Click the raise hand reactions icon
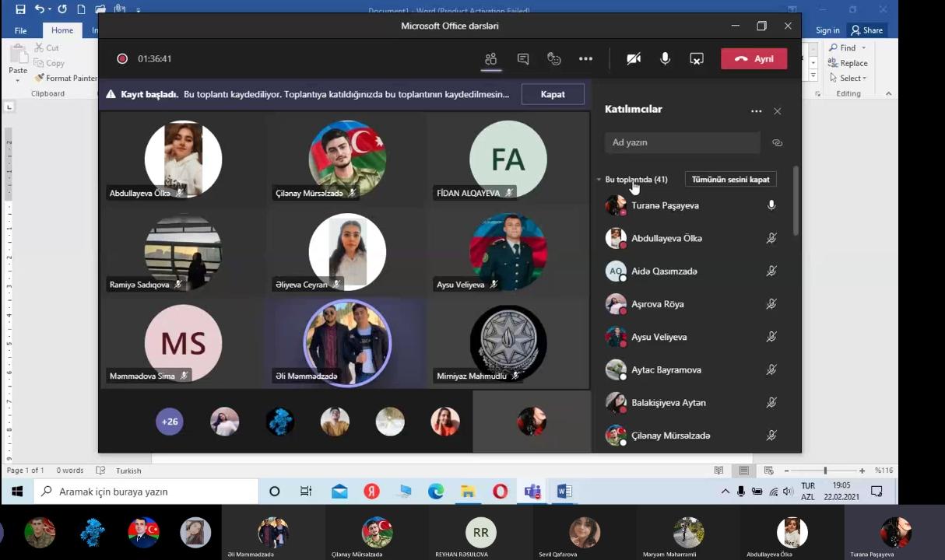The width and height of the screenshot is (945, 560). point(554,59)
